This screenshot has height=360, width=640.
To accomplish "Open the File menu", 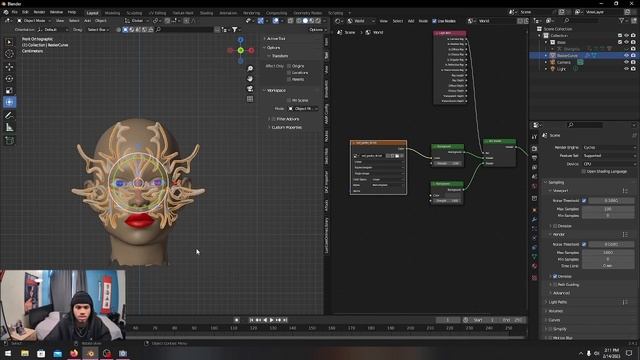I will (x=15, y=12).
